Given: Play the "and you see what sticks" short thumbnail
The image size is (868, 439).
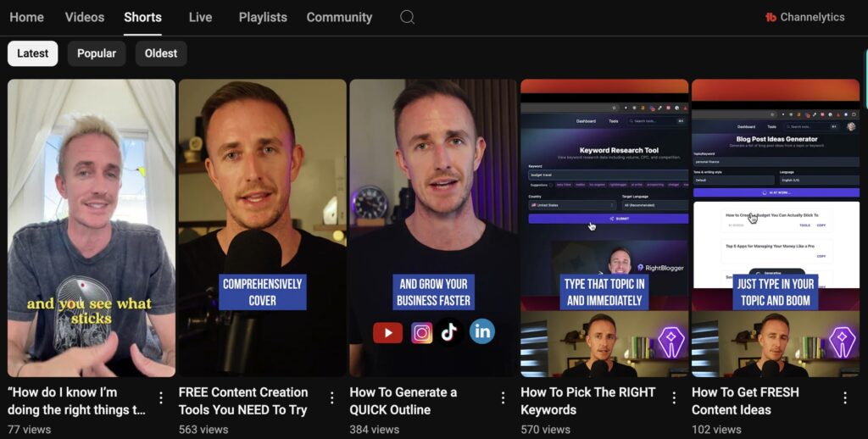Looking at the screenshot, I should [x=92, y=228].
